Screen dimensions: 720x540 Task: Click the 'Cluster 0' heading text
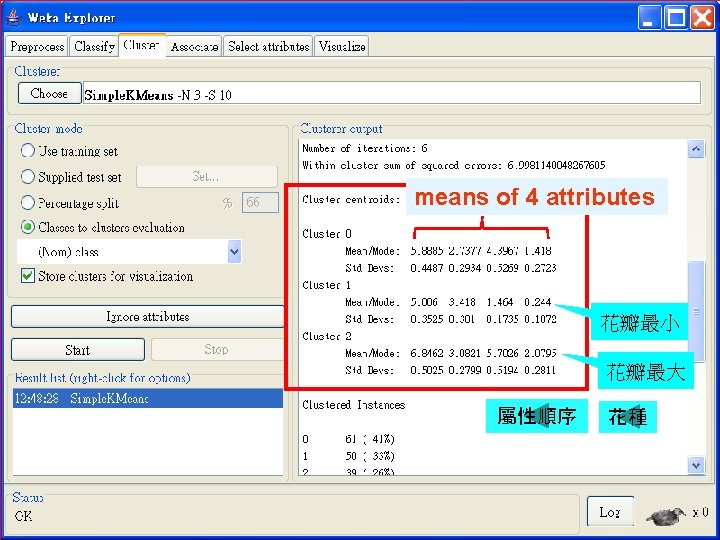[326, 234]
